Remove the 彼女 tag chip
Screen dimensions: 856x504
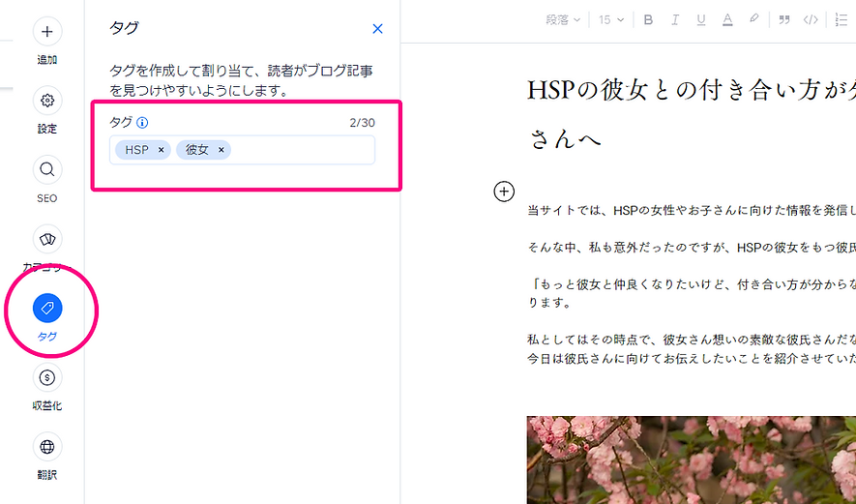(221, 150)
